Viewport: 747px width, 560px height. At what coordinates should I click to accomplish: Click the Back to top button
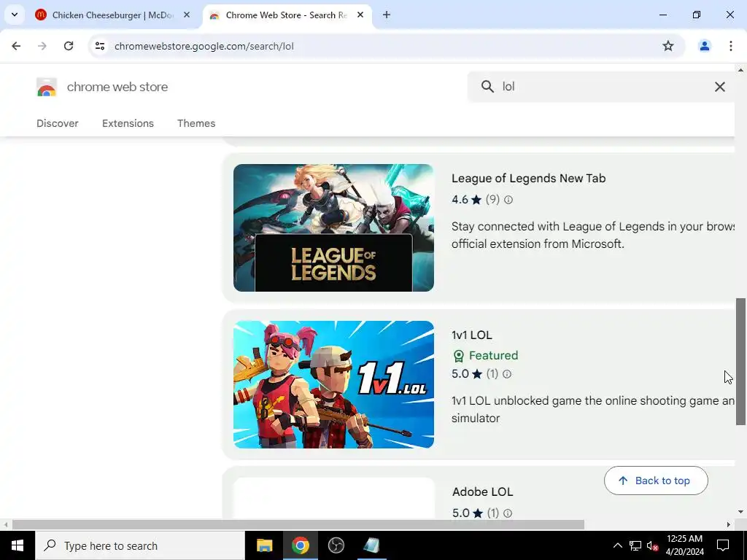point(656,481)
